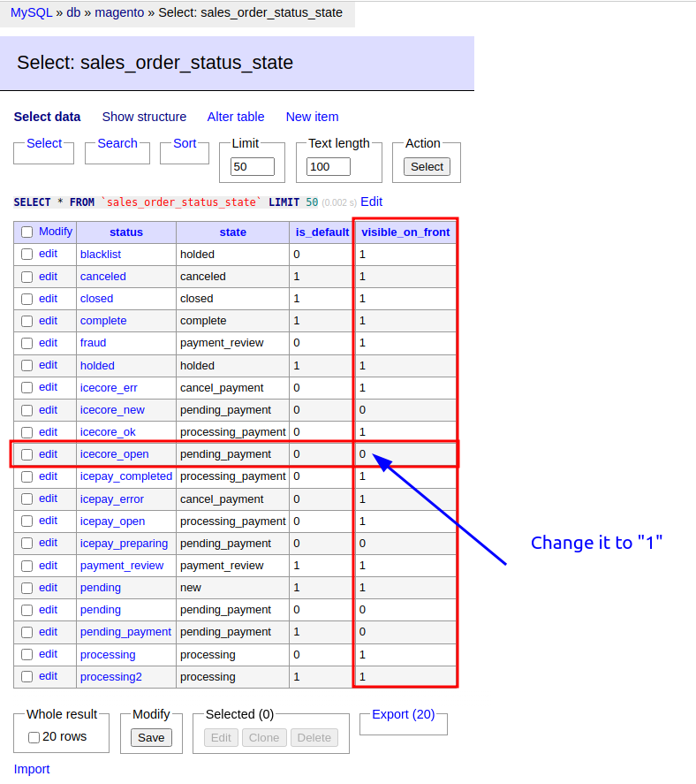The width and height of the screenshot is (696, 784).
Task: Open the db breadcrumb link
Action: pyautogui.click(x=73, y=12)
